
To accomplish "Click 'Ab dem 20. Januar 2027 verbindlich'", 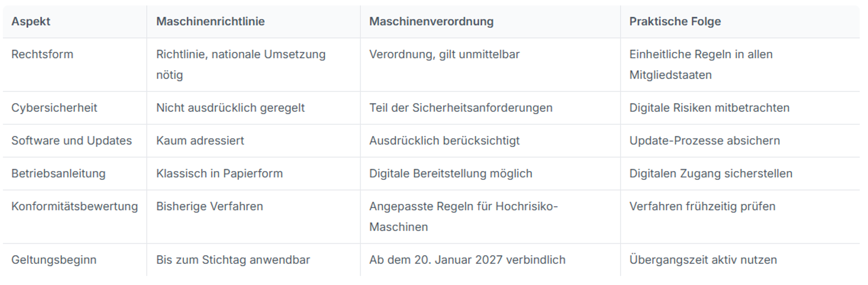I will tap(467, 260).
